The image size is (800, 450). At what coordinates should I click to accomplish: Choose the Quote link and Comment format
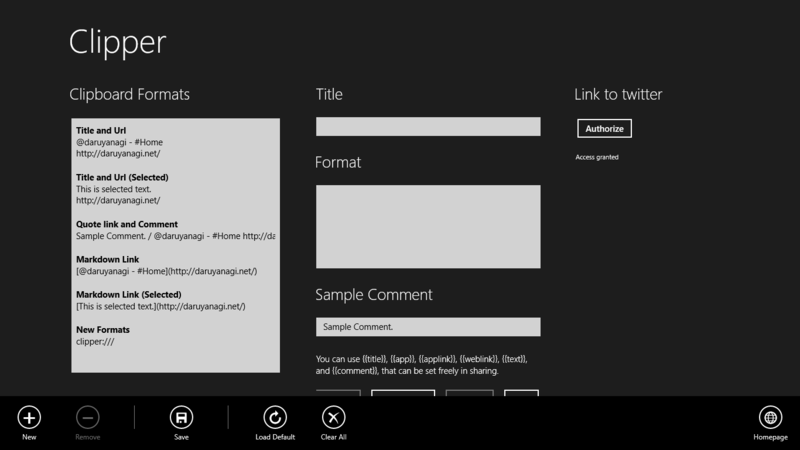pyautogui.click(x=176, y=230)
